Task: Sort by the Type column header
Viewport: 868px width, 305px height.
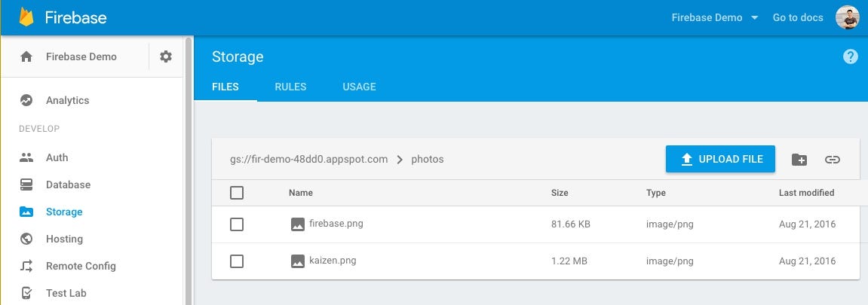Action: pos(656,193)
